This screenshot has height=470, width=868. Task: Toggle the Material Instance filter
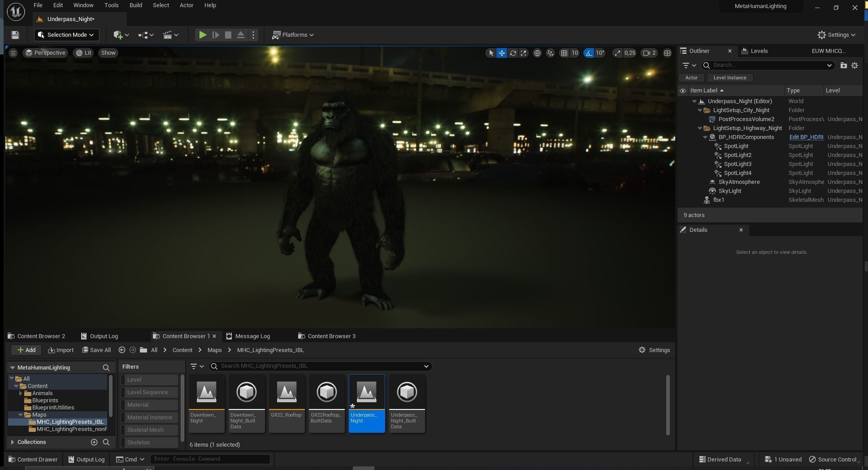click(x=150, y=417)
